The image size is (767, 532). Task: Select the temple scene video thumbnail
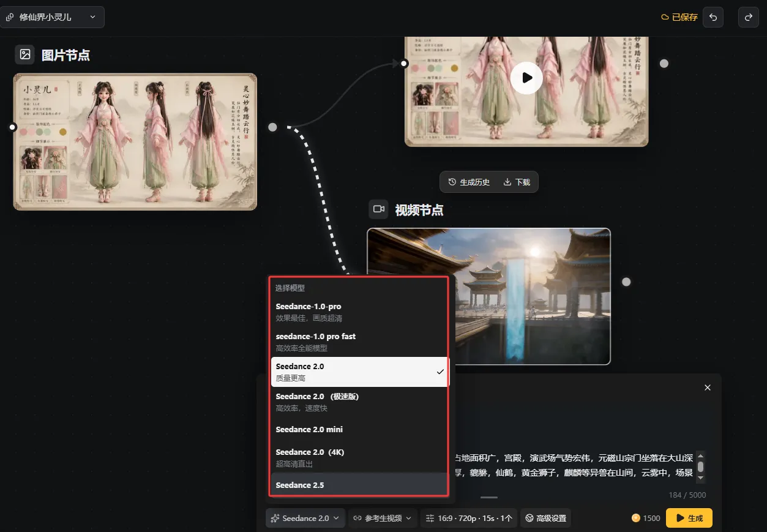488,296
